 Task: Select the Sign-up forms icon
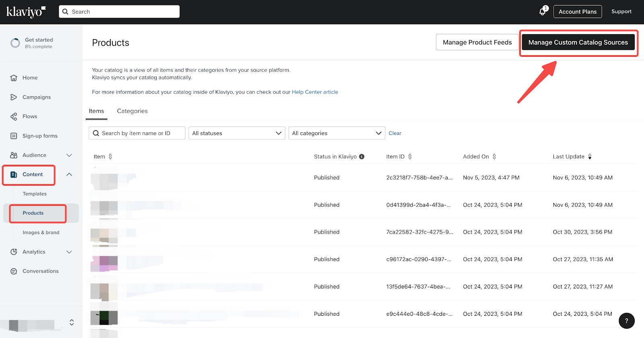pyautogui.click(x=14, y=136)
